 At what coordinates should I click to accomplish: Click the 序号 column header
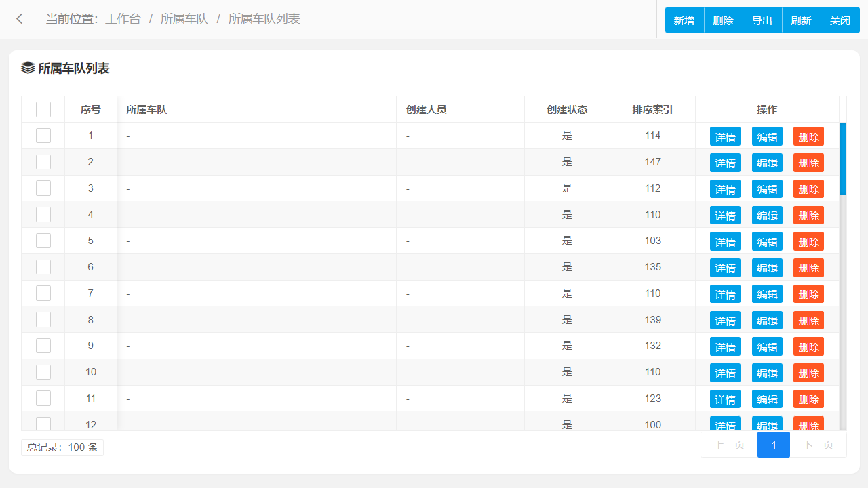(91, 109)
